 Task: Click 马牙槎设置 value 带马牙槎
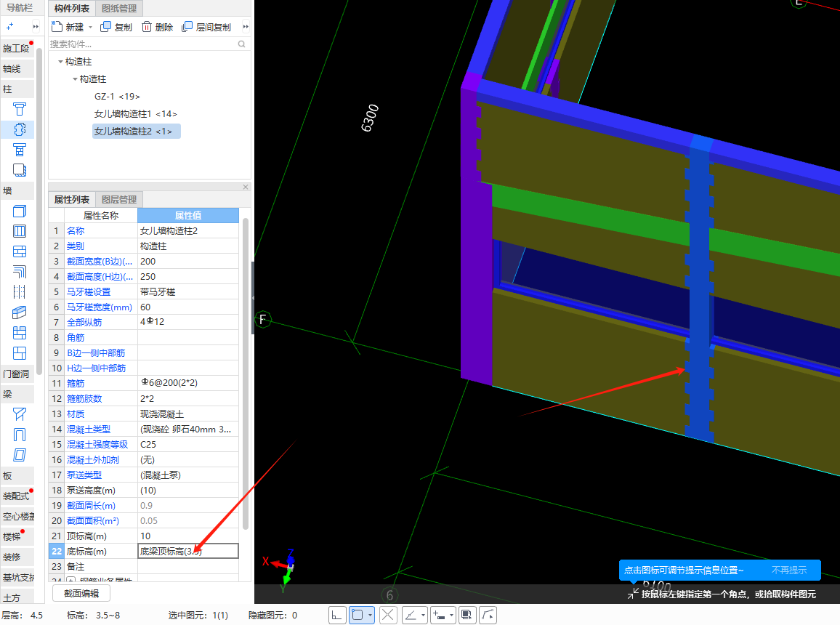[x=188, y=292]
